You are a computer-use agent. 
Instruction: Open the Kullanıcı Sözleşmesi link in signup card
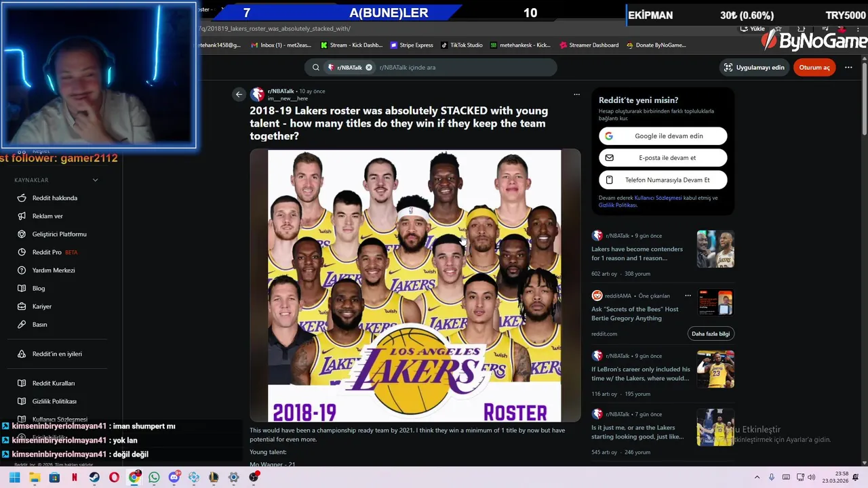(x=658, y=198)
